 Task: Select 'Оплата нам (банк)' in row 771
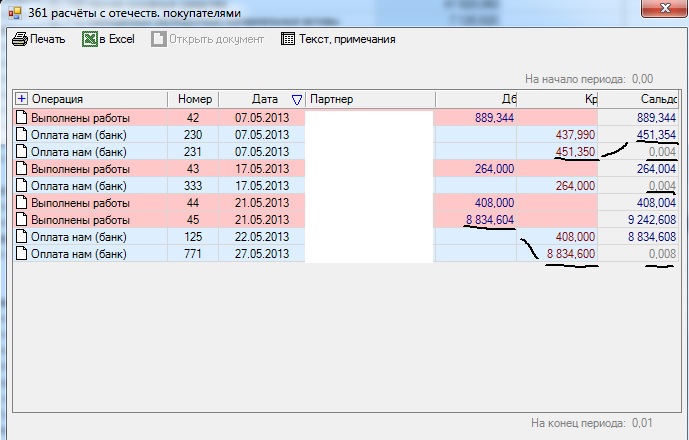click(x=79, y=254)
